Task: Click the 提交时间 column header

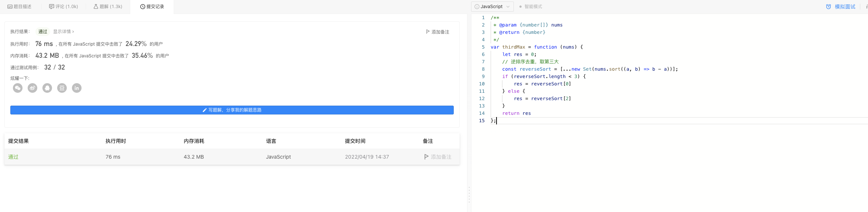Action: click(355, 141)
